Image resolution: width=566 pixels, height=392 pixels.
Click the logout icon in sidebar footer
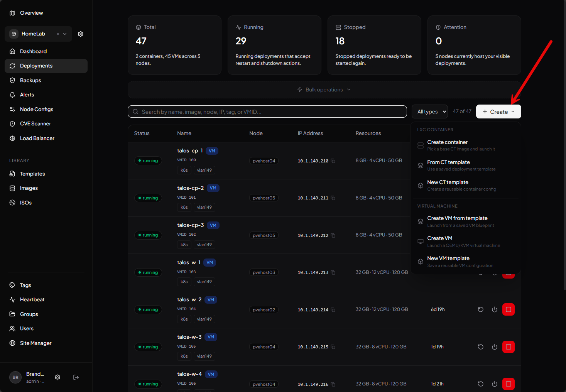point(76,377)
